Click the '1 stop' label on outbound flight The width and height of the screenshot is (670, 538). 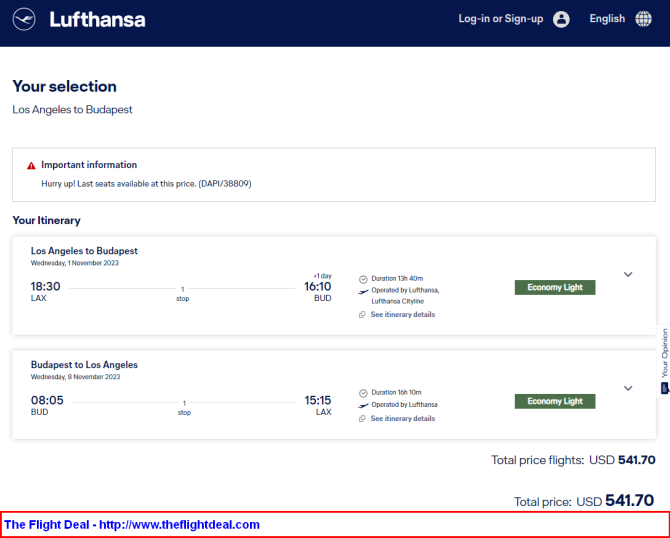tap(182, 294)
